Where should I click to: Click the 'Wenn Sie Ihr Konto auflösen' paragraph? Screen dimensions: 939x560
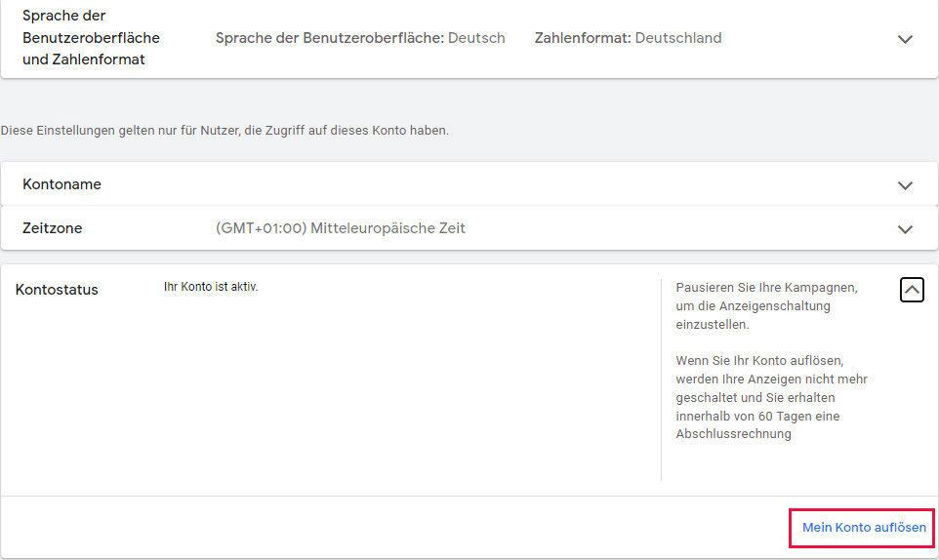[x=771, y=397]
